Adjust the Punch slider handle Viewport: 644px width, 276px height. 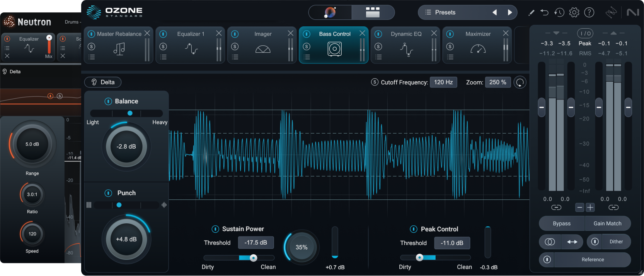point(119,205)
